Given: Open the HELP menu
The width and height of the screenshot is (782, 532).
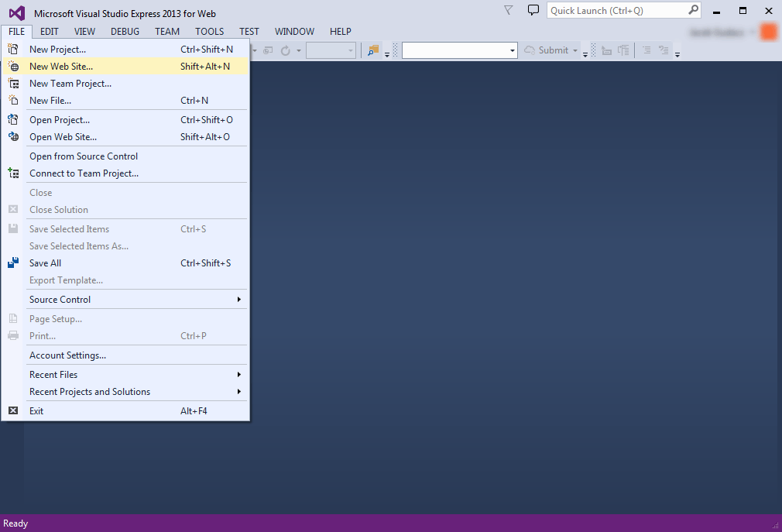Looking at the screenshot, I should (x=340, y=32).
